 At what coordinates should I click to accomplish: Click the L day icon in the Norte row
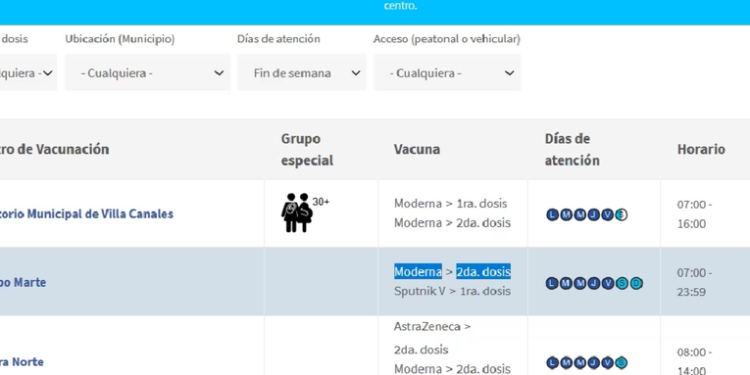pos(552,363)
